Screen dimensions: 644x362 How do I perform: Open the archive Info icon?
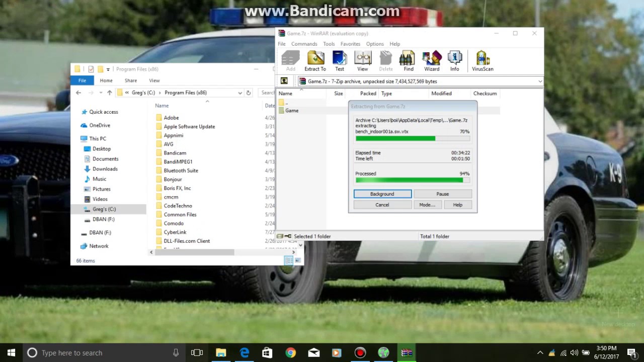(x=455, y=61)
